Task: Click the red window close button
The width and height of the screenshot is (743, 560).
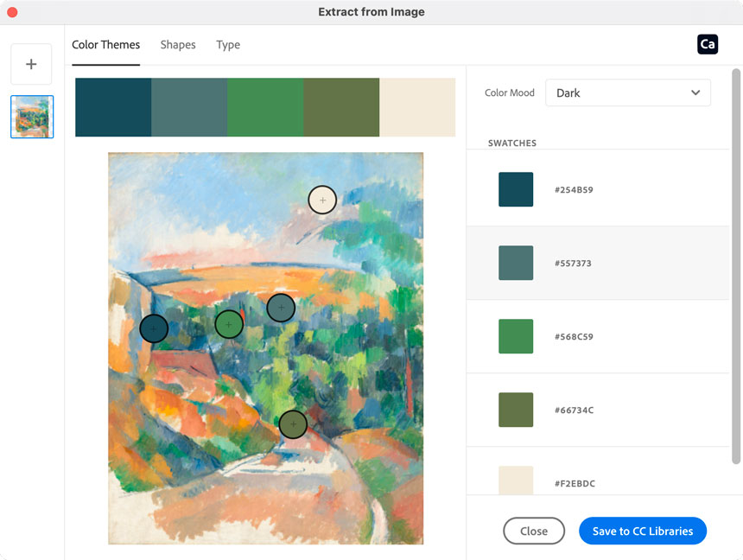Action: 12,12
